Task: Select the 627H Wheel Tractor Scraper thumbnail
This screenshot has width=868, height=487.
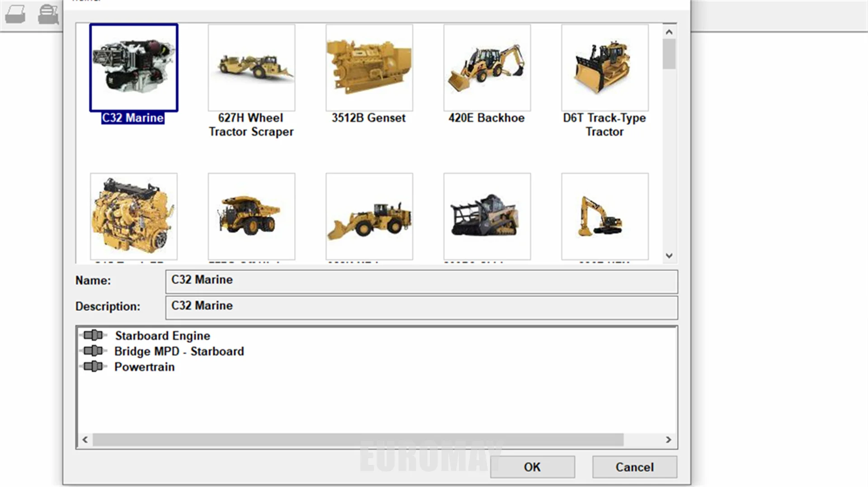Action: 251,68
